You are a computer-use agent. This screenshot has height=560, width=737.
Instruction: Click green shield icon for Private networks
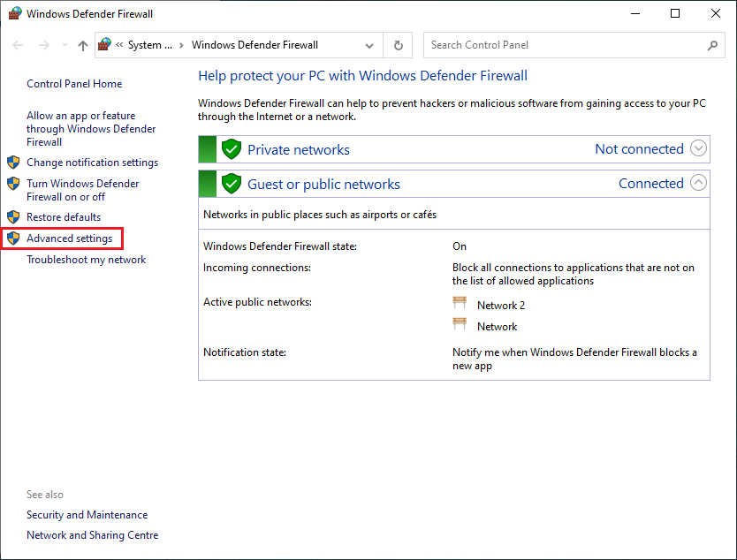point(232,149)
